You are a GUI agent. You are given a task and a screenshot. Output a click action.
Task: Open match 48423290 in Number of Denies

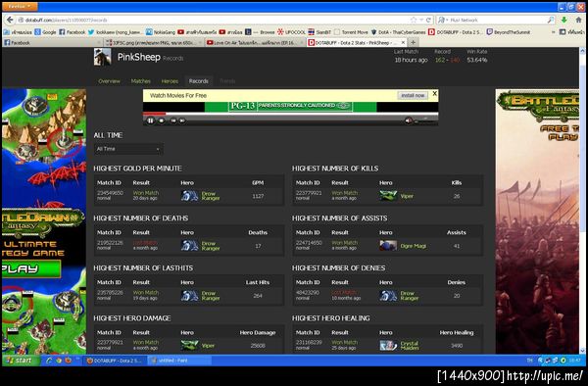pyautogui.click(x=308, y=292)
